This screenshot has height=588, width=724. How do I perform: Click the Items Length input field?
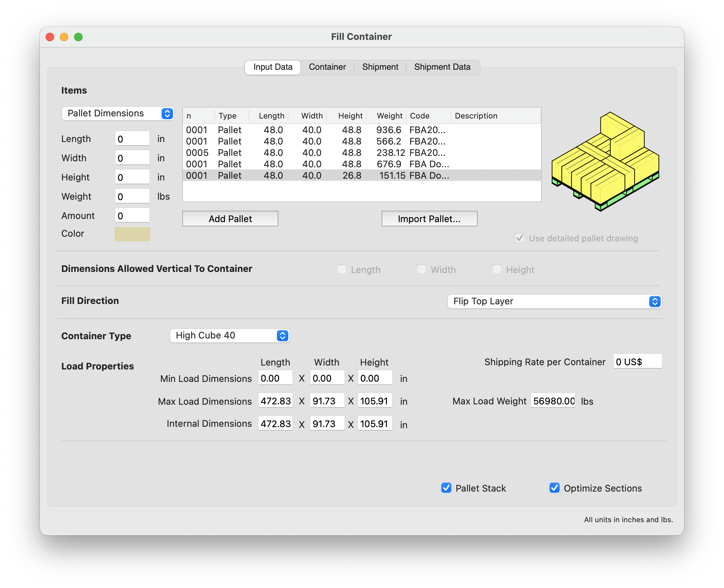pos(132,138)
